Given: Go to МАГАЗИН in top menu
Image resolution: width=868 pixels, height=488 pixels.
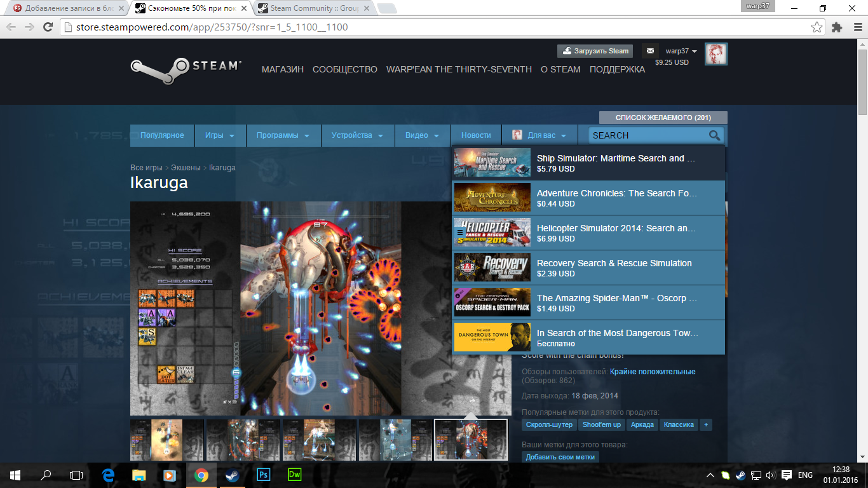Looking at the screenshot, I should [x=283, y=69].
